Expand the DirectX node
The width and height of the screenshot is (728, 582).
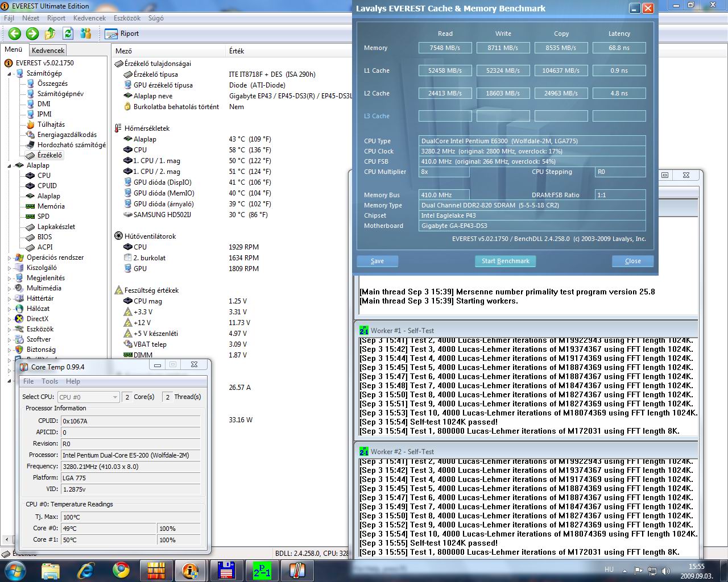click(x=9, y=319)
